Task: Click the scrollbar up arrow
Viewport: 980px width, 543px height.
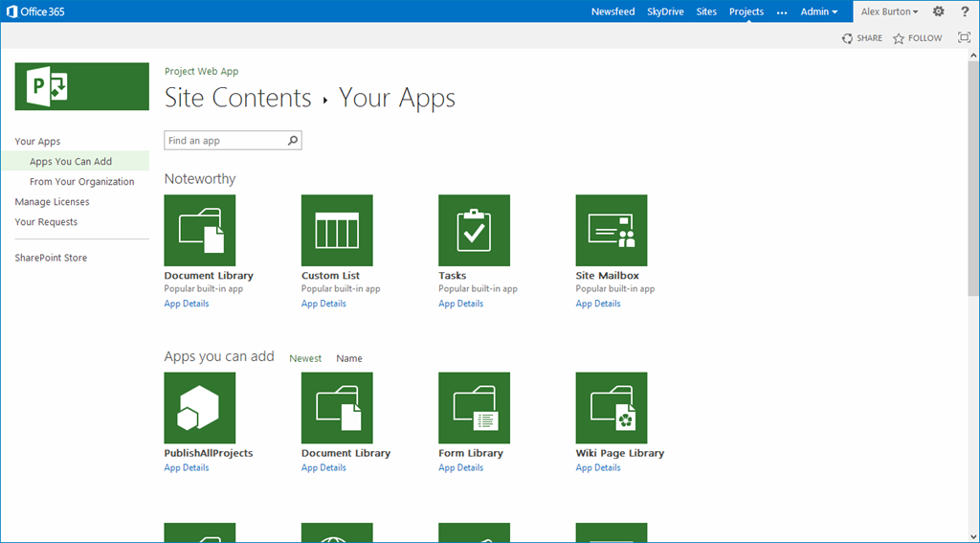Action: 973,55
